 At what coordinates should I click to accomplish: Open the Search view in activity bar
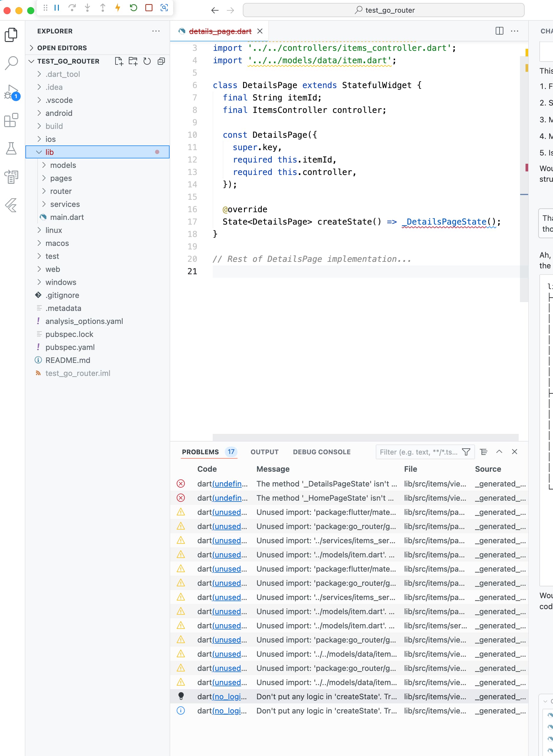click(x=11, y=63)
